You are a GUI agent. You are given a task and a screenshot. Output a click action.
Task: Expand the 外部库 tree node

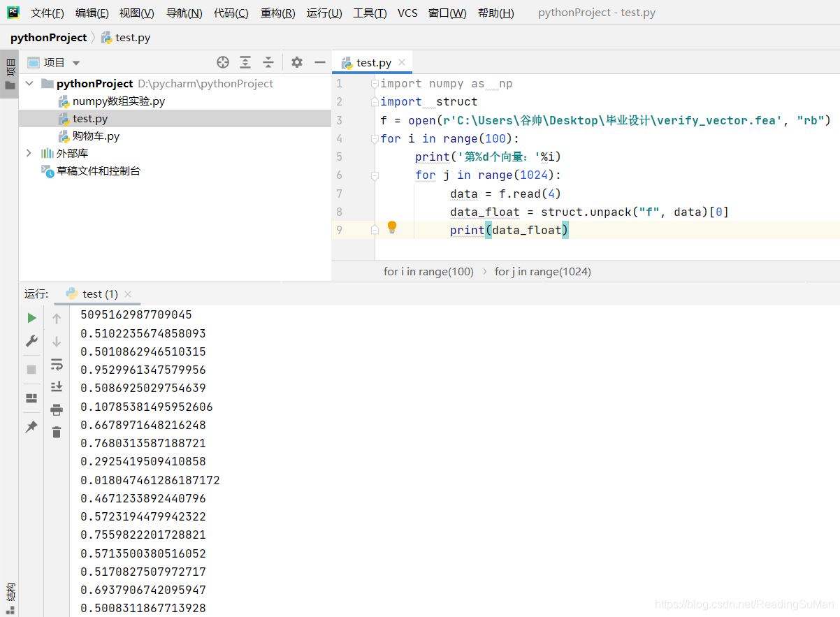(x=29, y=153)
